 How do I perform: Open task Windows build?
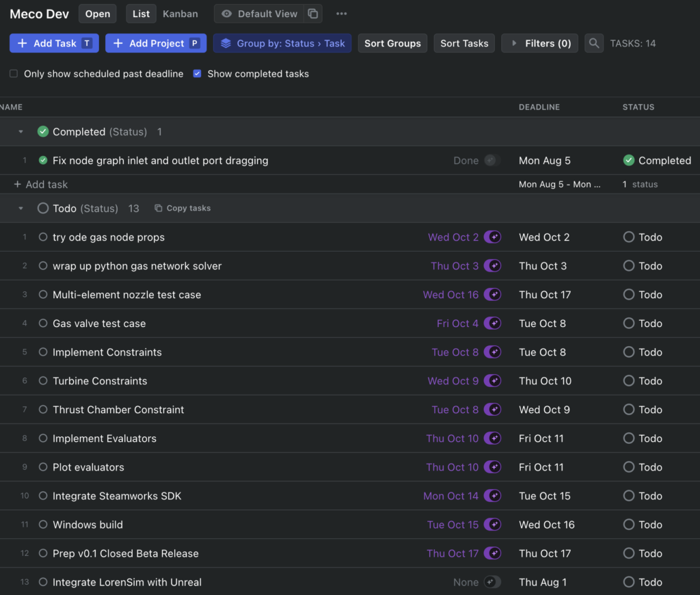tap(87, 525)
